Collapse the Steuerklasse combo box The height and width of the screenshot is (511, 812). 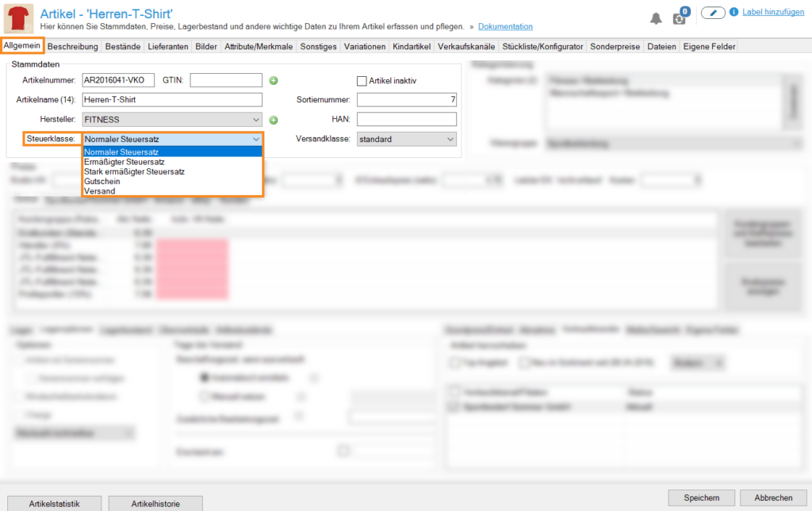point(255,140)
